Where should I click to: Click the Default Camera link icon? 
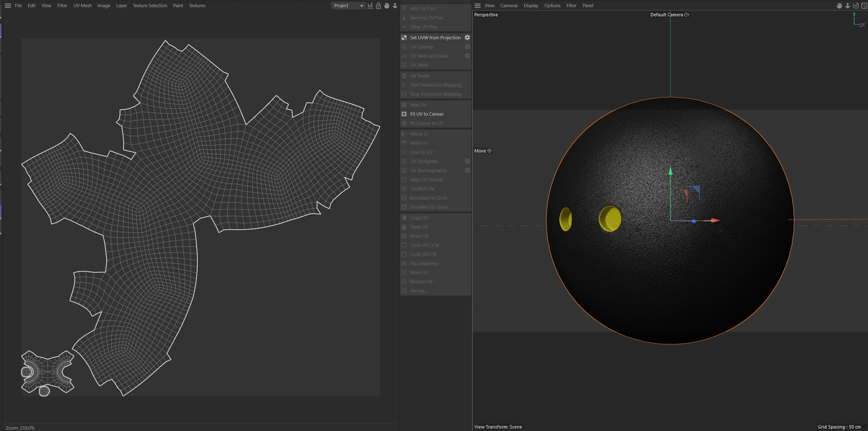687,14
